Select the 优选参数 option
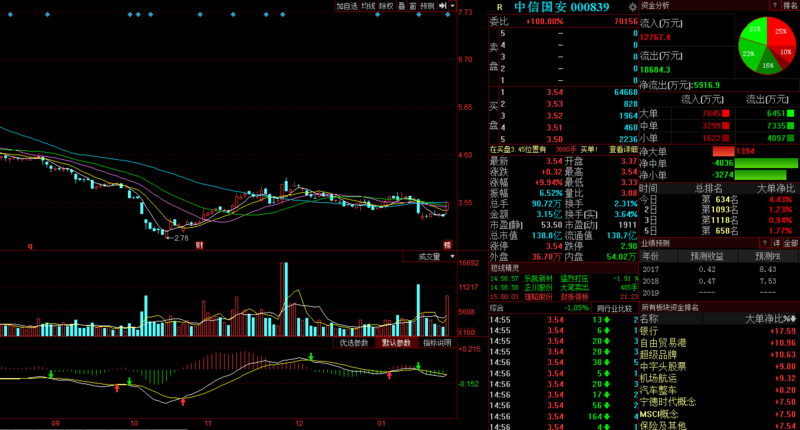 point(355,343)
